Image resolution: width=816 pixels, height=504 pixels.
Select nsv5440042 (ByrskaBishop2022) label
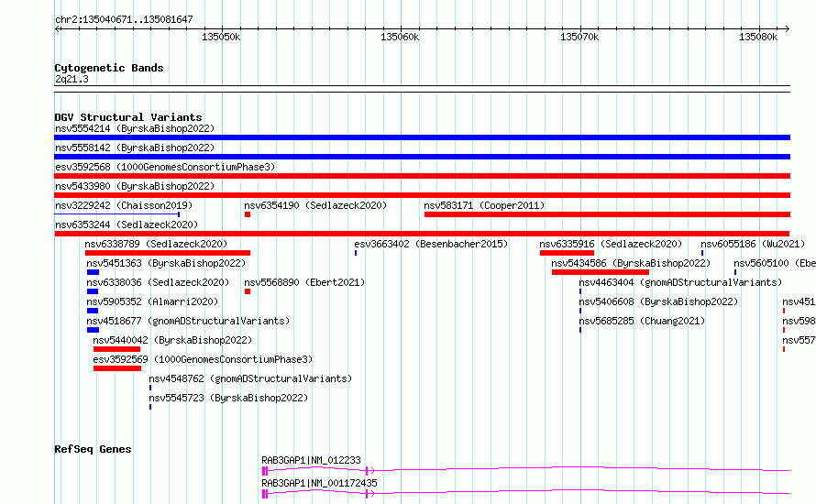pos(172,340)
